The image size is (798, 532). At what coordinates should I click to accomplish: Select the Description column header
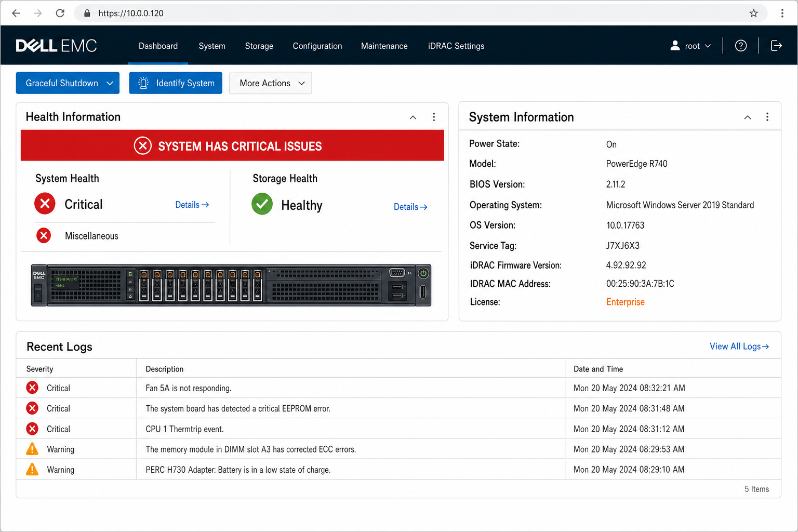click(164, 369)
